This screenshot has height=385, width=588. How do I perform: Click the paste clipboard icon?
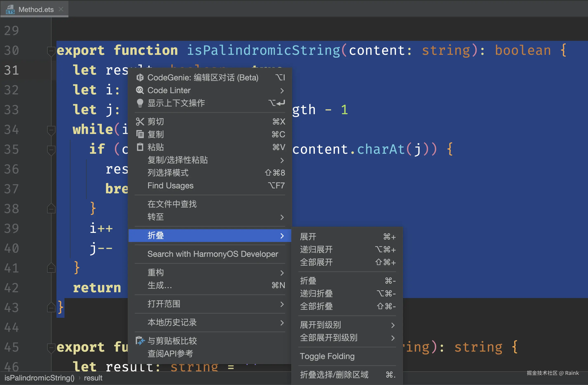pyautogui.click(x=140, y=147)
